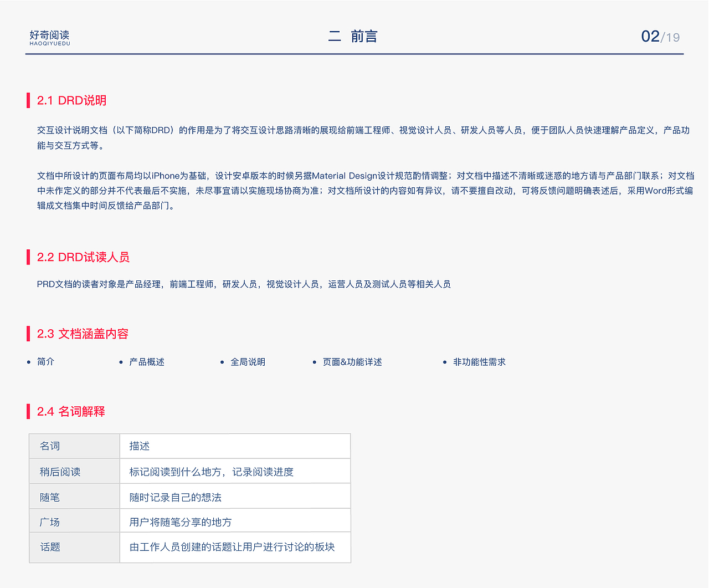The image size is (709, 588).
Task: Click the page number 02/19
Action: pyautogui.click(x=660, y=37)
